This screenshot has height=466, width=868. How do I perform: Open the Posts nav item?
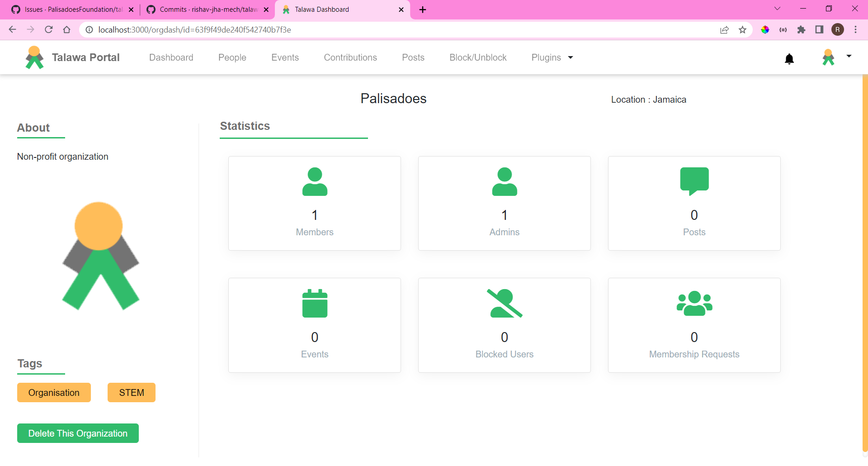click(413, 57)
